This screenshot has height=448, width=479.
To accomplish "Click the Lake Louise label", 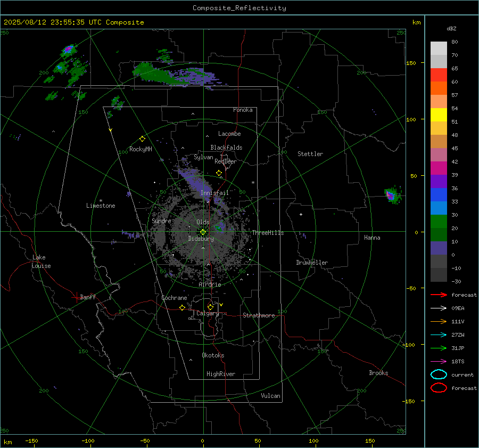I will (41, 262).
